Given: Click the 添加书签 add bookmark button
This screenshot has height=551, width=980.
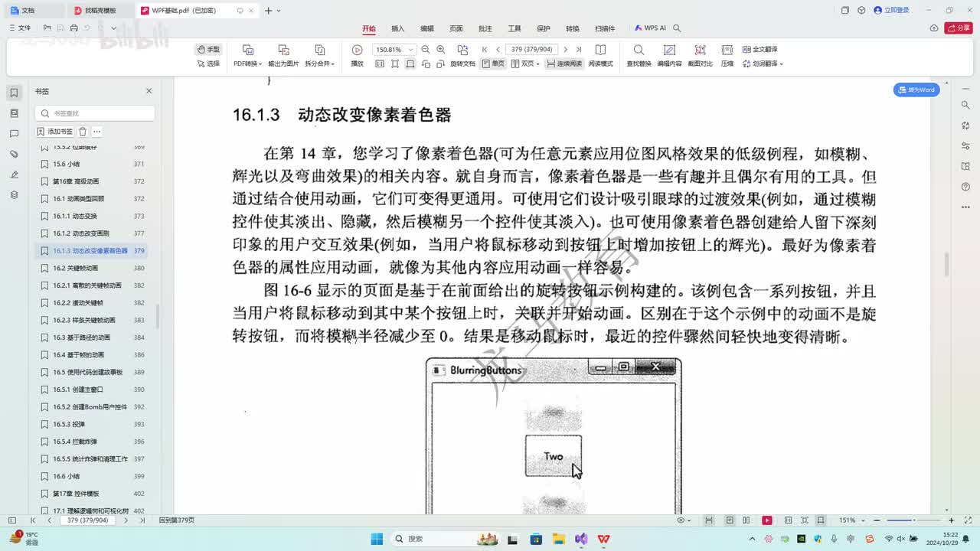Looking at the screenshot, I should click(x=55, y=132).
